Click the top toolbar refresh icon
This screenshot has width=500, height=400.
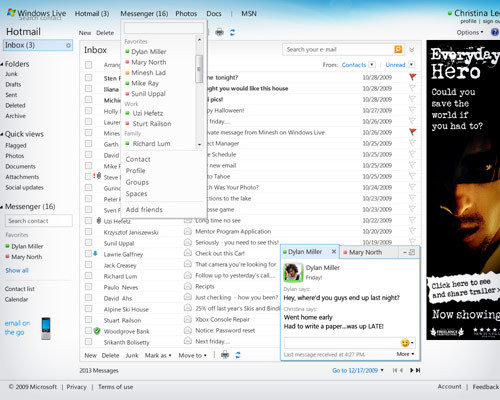(x=232, y=32)
